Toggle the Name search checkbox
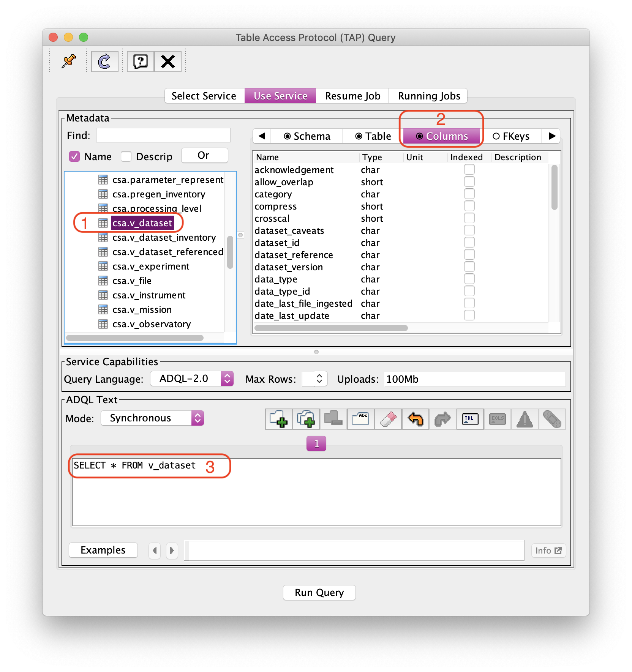The height and width of the screenshot is (672, 632). 74,156
